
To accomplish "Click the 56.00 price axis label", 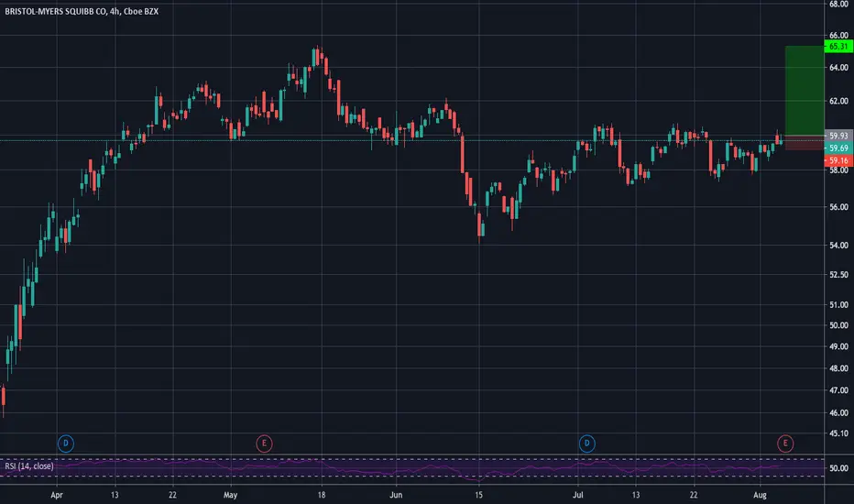I will click(x=838, y=207).
